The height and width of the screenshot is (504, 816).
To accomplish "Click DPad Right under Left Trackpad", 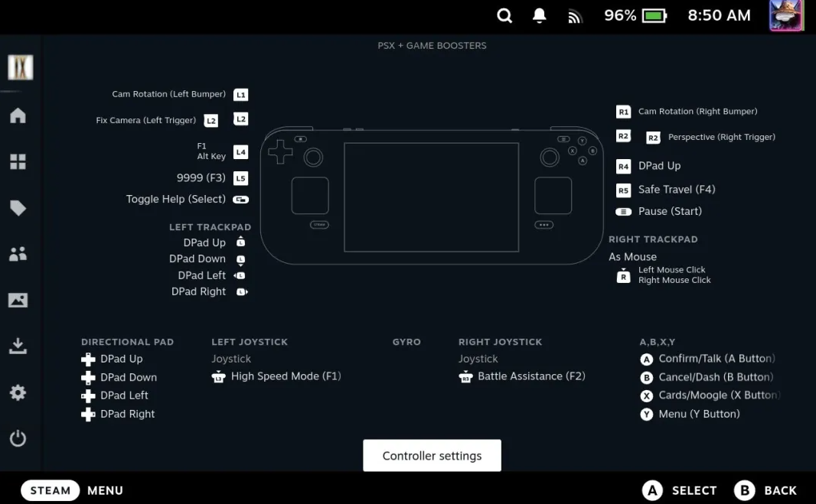I will coord(199,292).
